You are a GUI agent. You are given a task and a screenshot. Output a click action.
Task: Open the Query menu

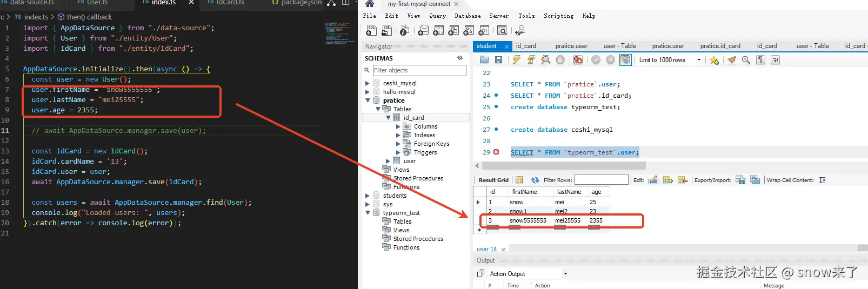437,16
